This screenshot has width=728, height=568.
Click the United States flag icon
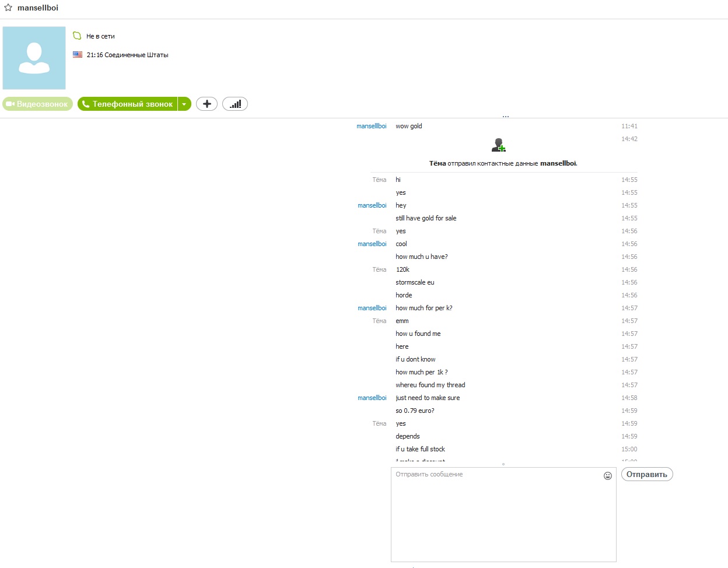78,54
